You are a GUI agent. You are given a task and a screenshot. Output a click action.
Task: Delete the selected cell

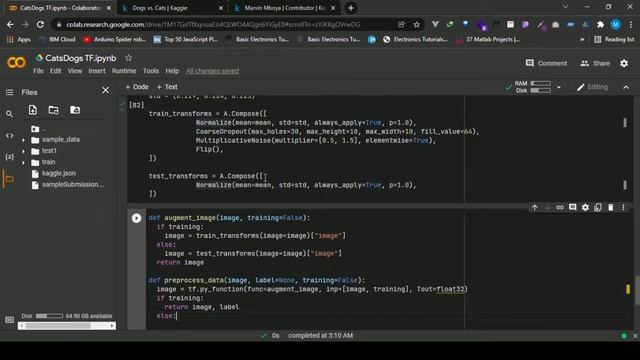click(611, 207)
